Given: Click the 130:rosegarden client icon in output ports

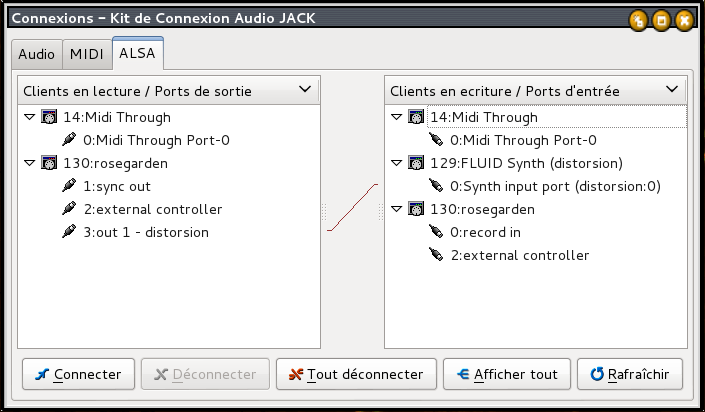Looking at the screenshot, I should (48, 164).
